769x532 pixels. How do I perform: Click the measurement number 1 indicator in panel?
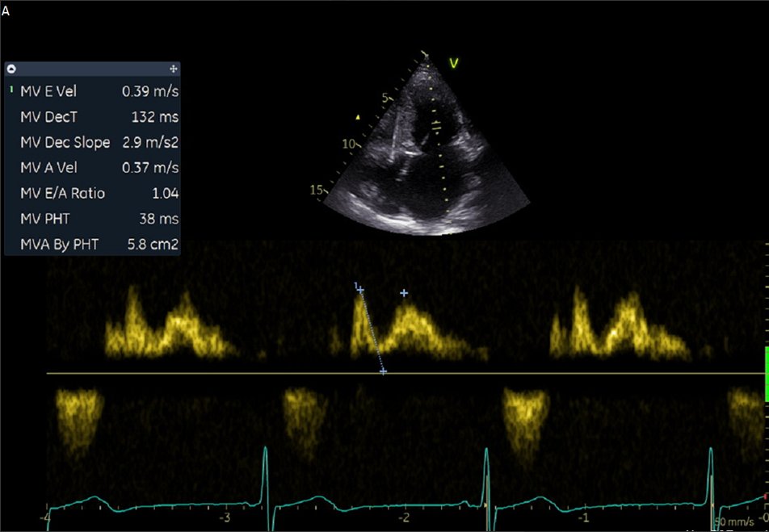[11, 90]
